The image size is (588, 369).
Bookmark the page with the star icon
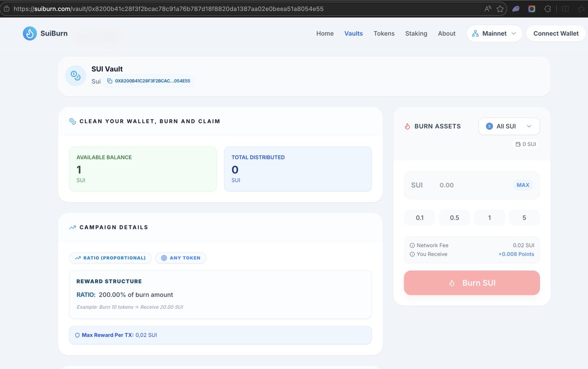tap(500, 9)
